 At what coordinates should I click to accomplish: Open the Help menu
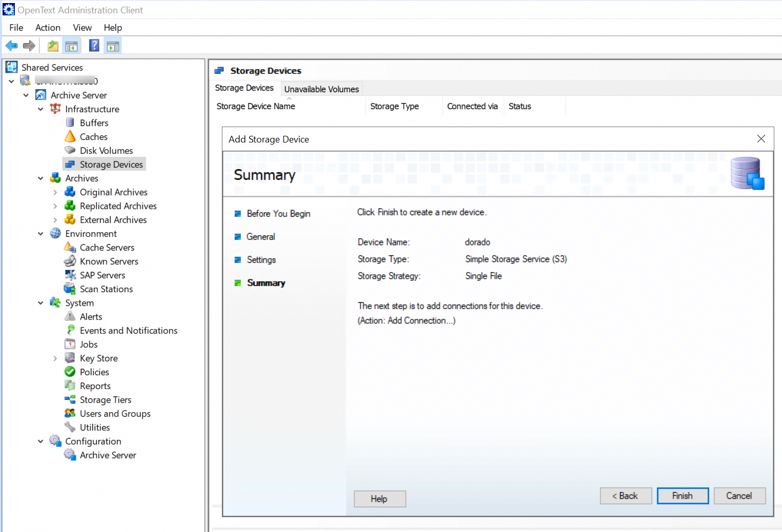(113, 28)
